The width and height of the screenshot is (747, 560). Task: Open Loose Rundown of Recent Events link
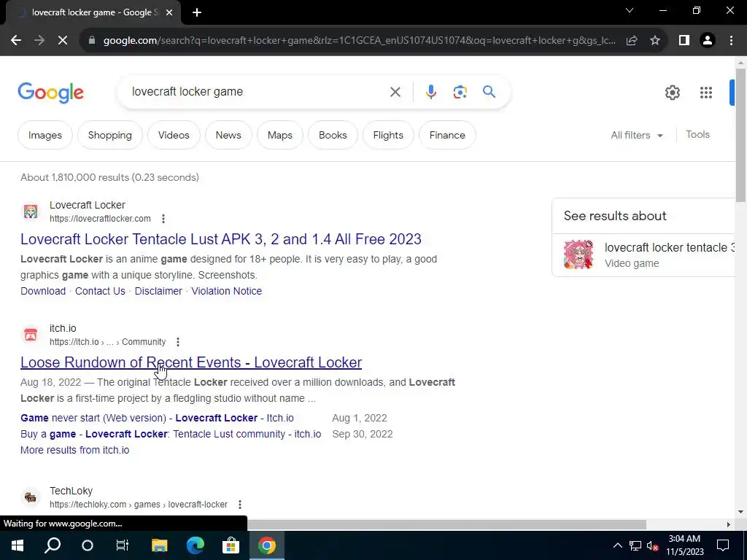tap(191, 362)
